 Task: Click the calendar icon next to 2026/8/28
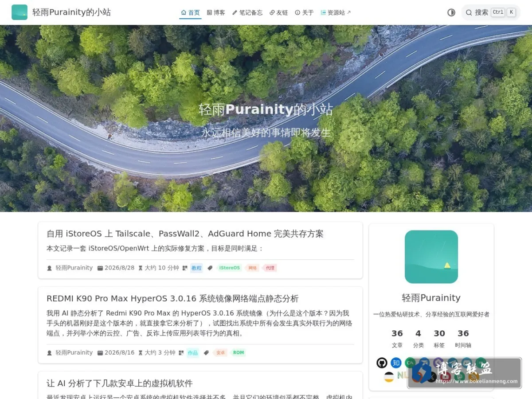coord(100,268)
